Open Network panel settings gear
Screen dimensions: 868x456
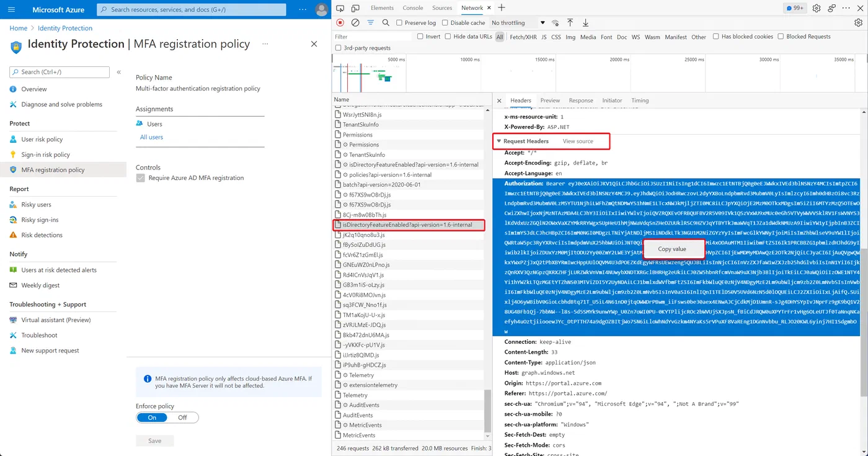[x=858, y=23]
